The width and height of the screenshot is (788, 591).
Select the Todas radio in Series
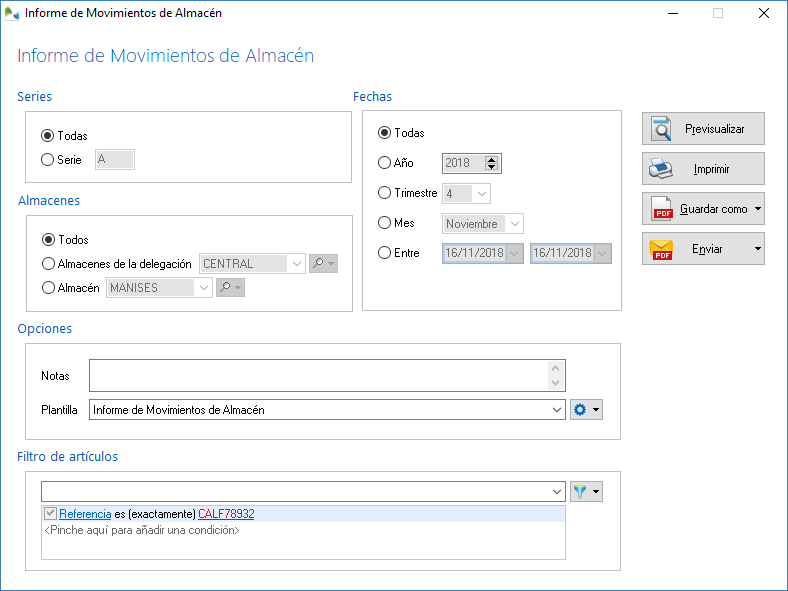coord(47,136)
